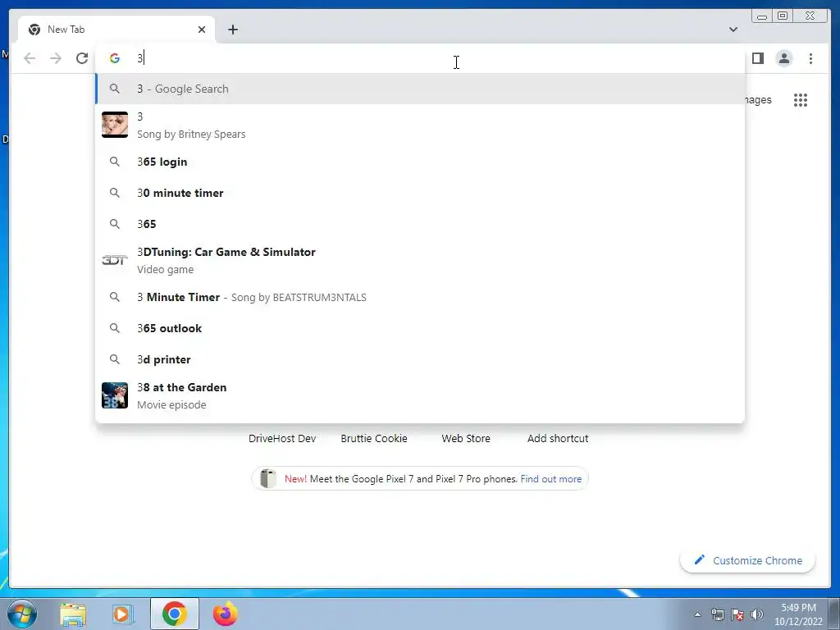Click Add shortcut
The image size is (840, 630).
tap(558, 439)
